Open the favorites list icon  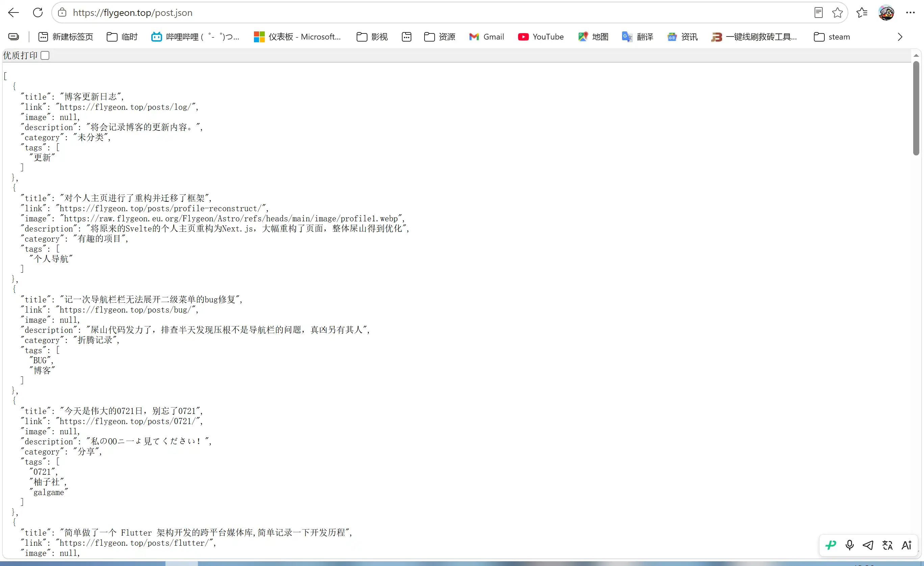[862, 13]
